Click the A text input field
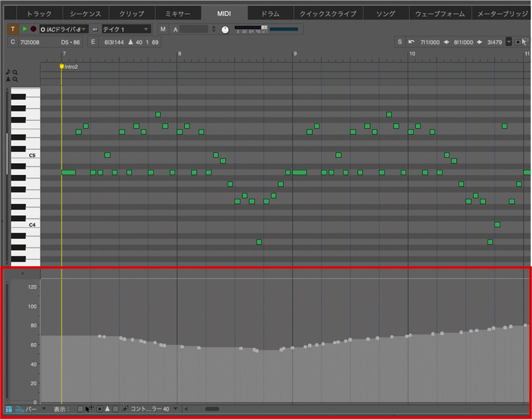532x419 pixels. [194, 29]
